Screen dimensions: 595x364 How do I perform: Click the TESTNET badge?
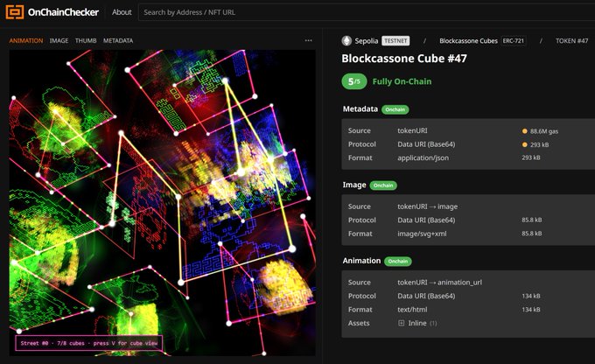point(395,40)
